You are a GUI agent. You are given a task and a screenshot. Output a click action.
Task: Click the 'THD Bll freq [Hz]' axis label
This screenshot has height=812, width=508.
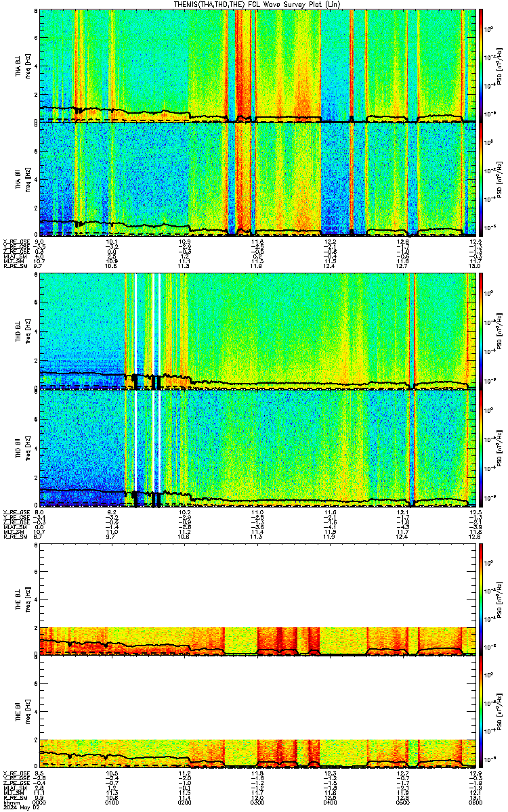click(23, 448)
